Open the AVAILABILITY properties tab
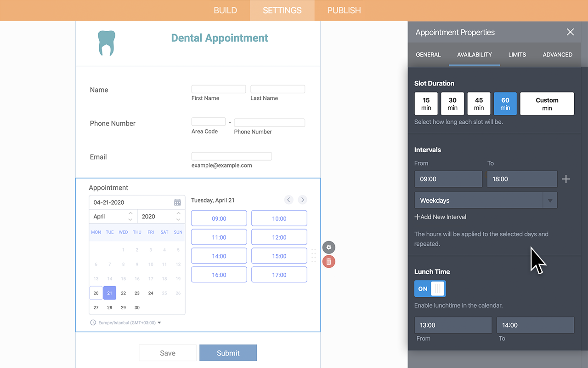This screenshot has width=588, height=368. click(x=475, y=54)
